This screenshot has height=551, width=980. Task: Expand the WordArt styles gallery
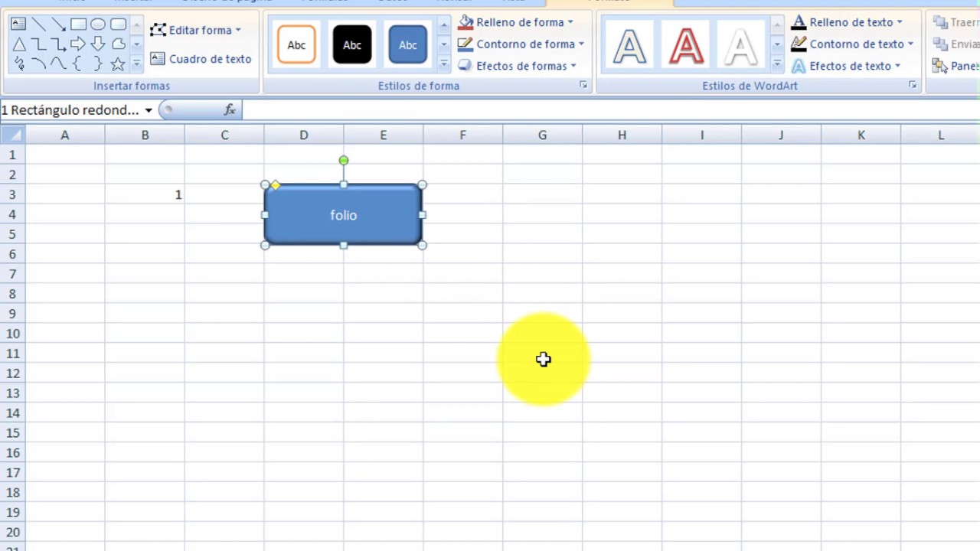[777, 65]
